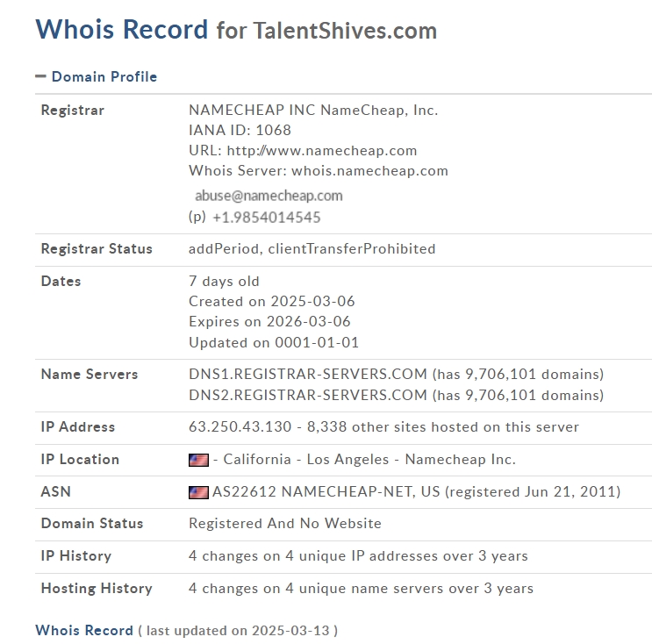Click the Registrar Status label
The image size is (652, 644).
point(97,248)
